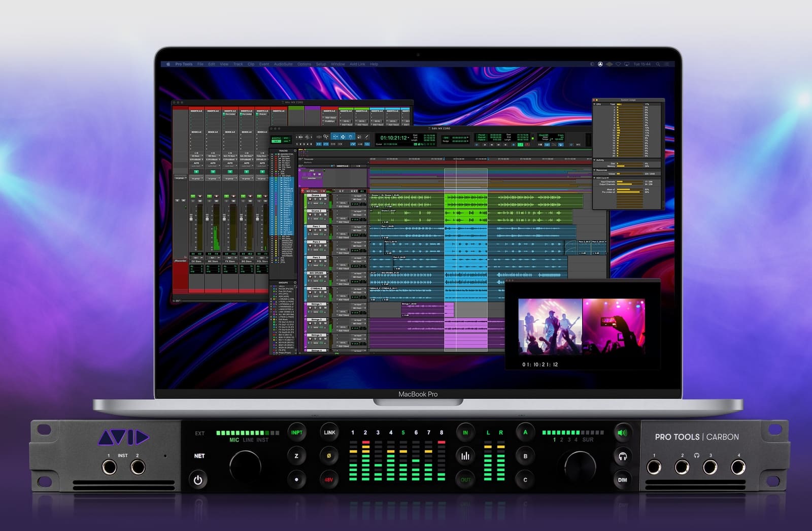Screen dimensions: 812x531
Task: Select the Pencil tool in Edit window
Action: (367, 137)
